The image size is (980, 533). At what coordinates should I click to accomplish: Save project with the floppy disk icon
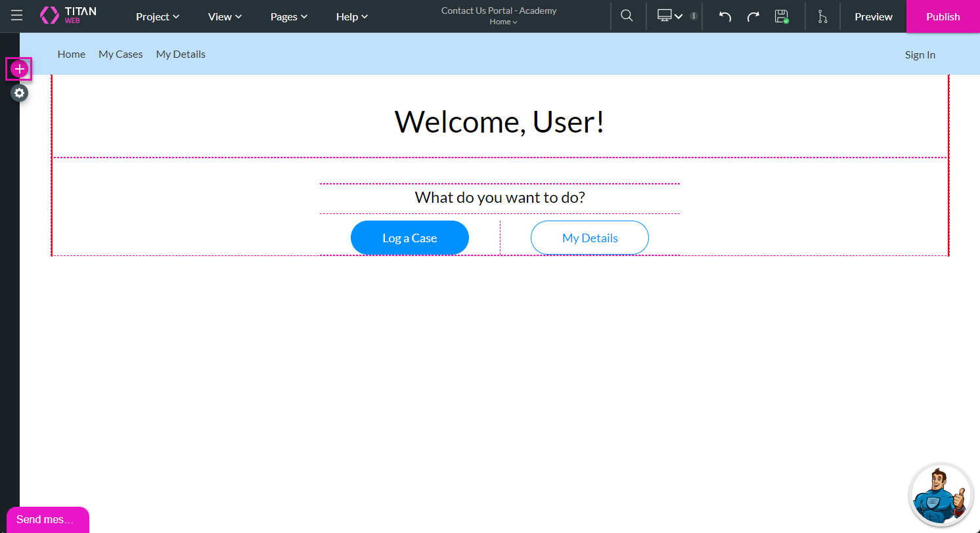coord(781,16)
